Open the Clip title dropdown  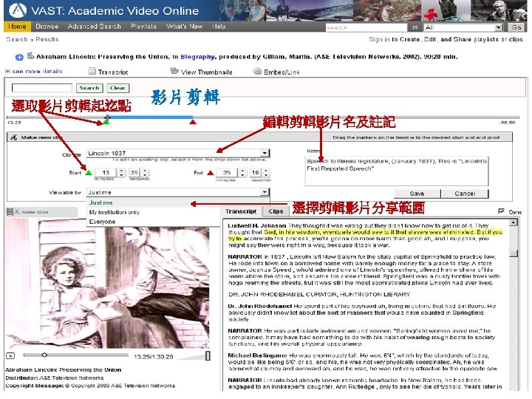pyautogui.click(x=265, y=153)
